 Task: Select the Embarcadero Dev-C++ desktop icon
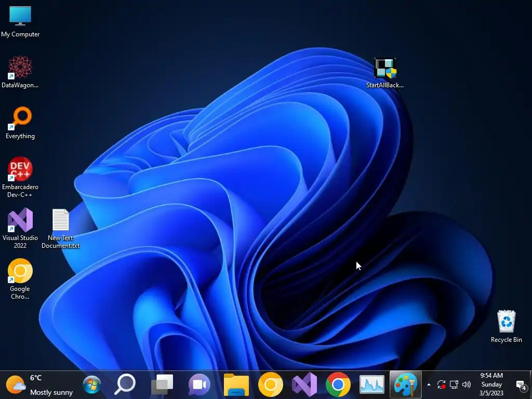click(x=20, y=178)
